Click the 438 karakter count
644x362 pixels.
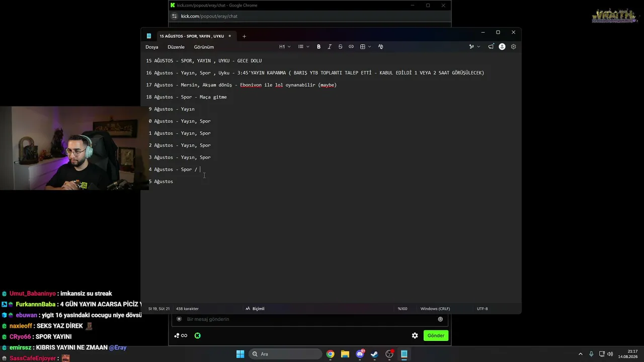point(187,309)
